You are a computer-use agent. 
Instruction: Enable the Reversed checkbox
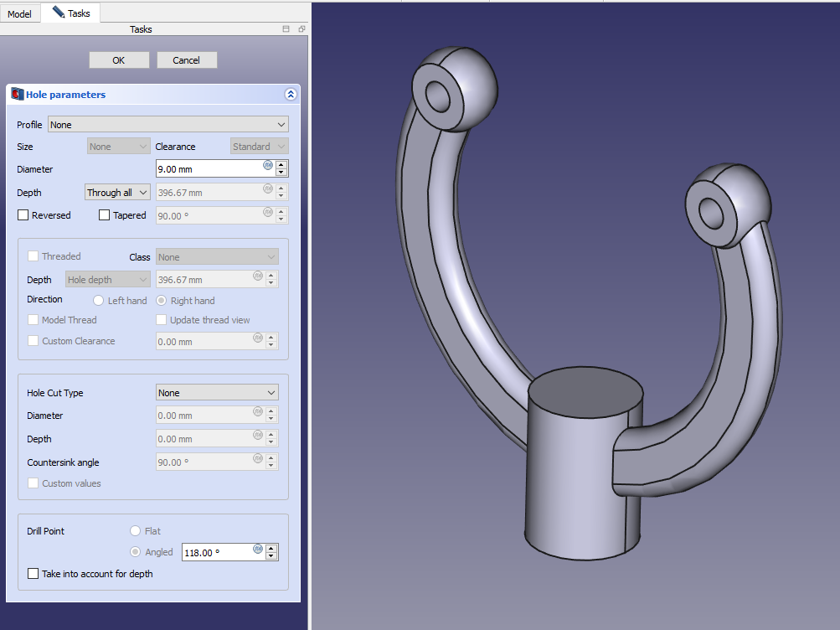pyautogui.click(x=23, y=215)
